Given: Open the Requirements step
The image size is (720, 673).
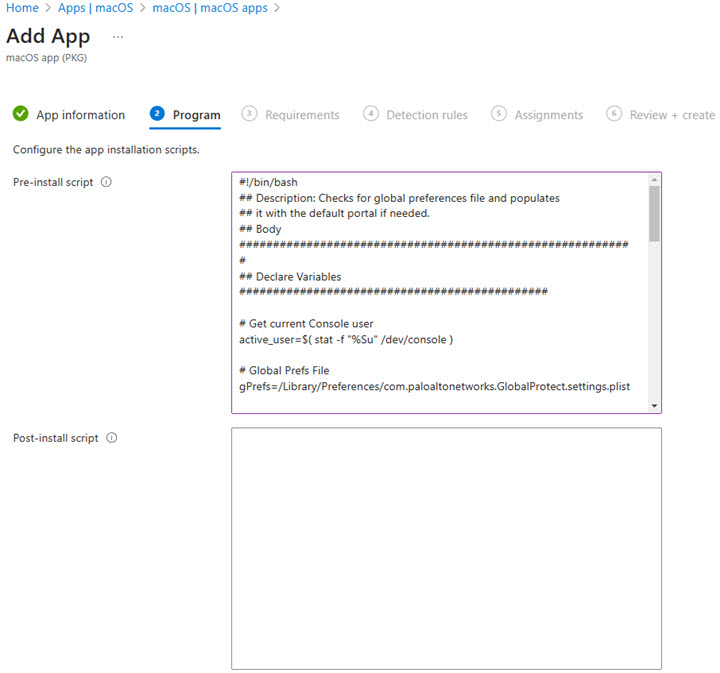Looking at the screenshot, I should click(302, 115).
